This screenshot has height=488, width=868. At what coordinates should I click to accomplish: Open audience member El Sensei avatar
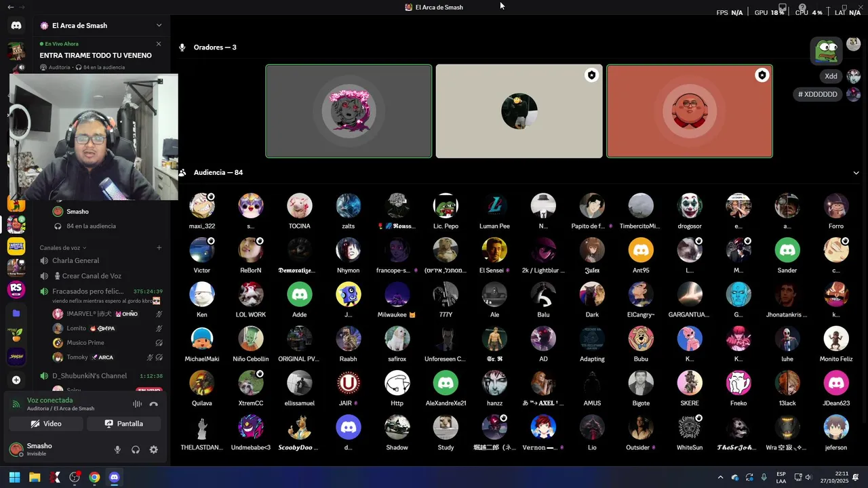[x=495, y=250]
